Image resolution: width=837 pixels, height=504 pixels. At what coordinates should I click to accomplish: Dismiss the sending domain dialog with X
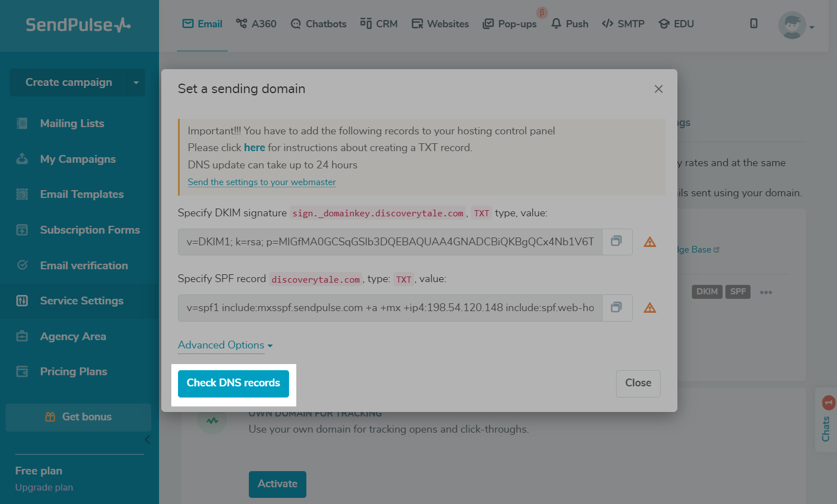tap(658, 89)
